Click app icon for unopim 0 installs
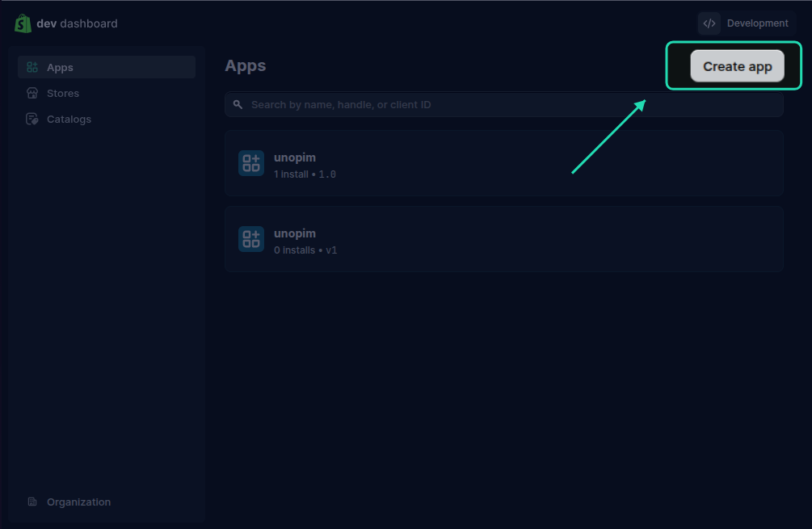This screenshot has height=529, width=812. point(251,239)
